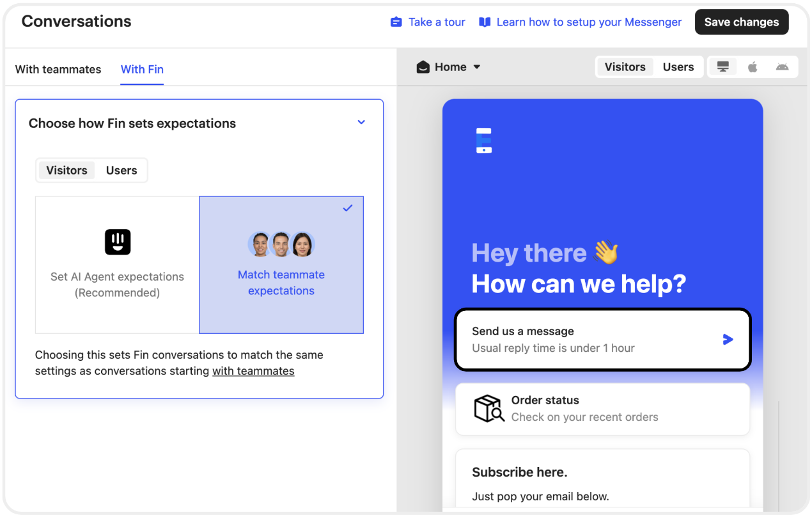Collapse the Choose how Fin sets expectations section

pos(361,122)
